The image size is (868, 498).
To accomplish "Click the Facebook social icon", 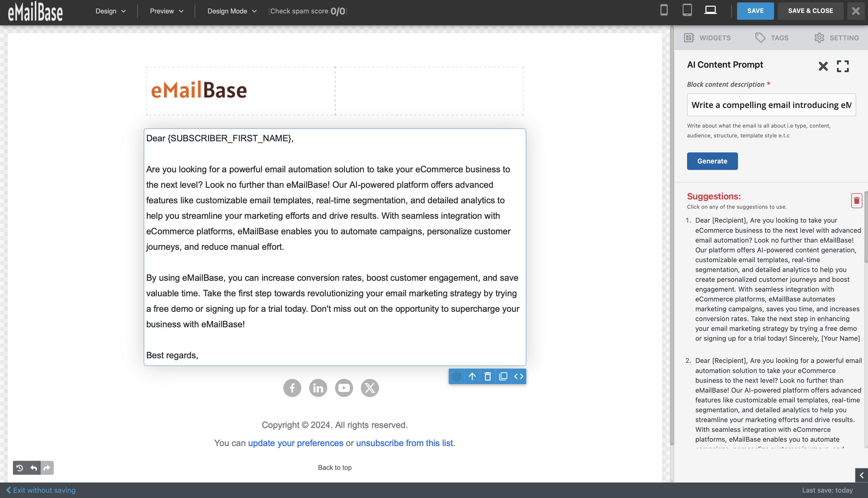I will (x=292, y=388).
